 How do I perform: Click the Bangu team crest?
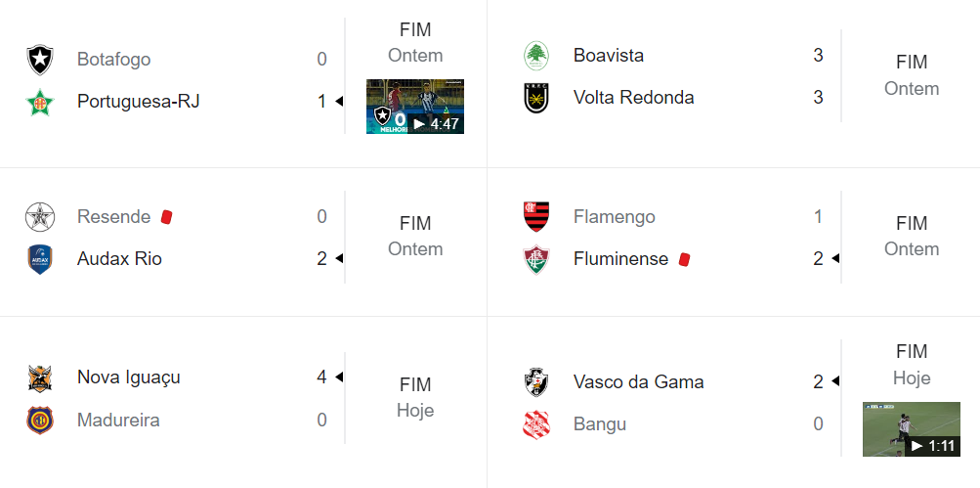(536, 424)
